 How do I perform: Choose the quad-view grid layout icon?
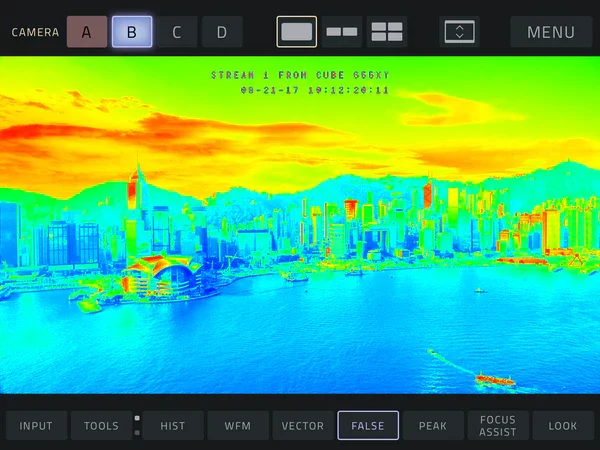point(387,32)
